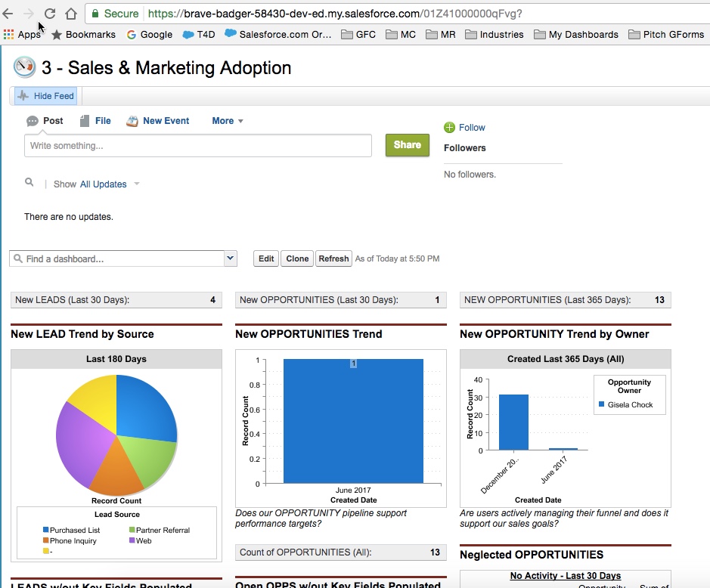Open the Find a dashboard dropdown arrow
This screenshot has width=710, height=588.
tap(231, 258)
